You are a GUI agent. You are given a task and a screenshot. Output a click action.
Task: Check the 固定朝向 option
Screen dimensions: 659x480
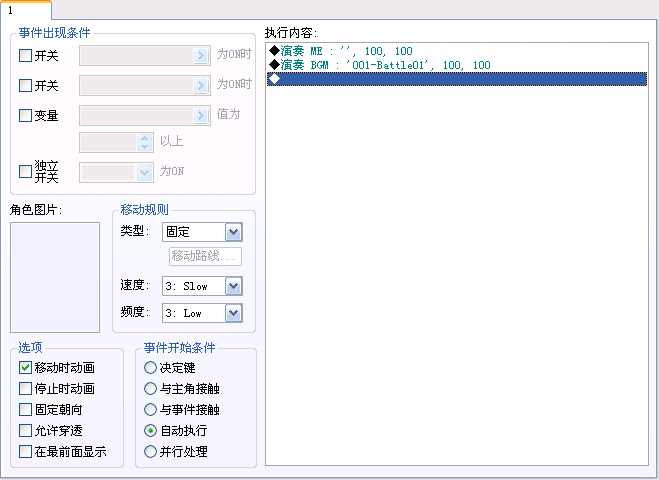[x=26, y=409]
